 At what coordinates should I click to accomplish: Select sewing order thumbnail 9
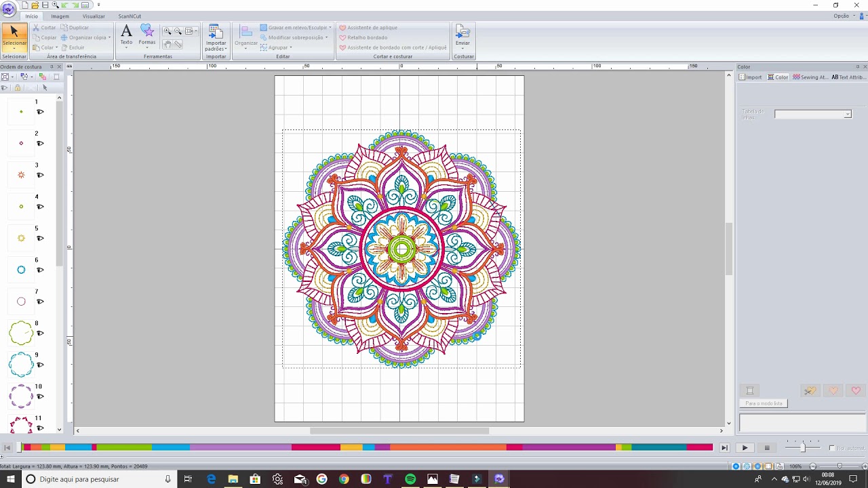pos(21,365)
